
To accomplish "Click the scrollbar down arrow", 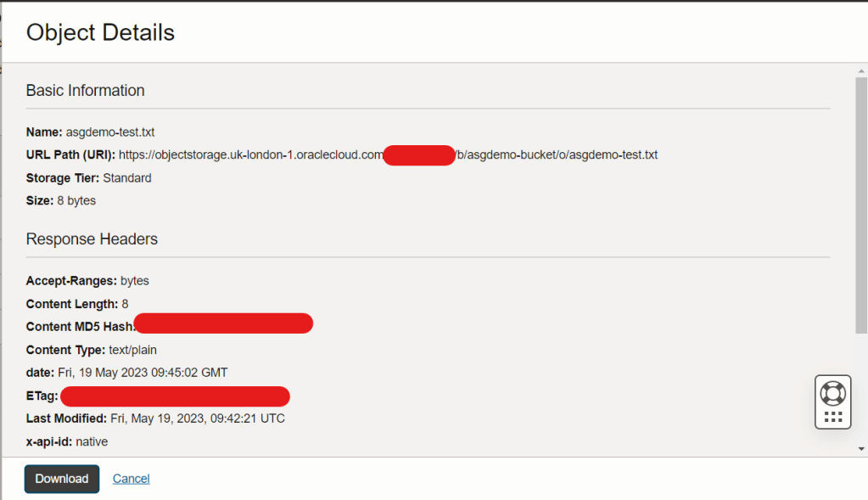I will [861, 449].
